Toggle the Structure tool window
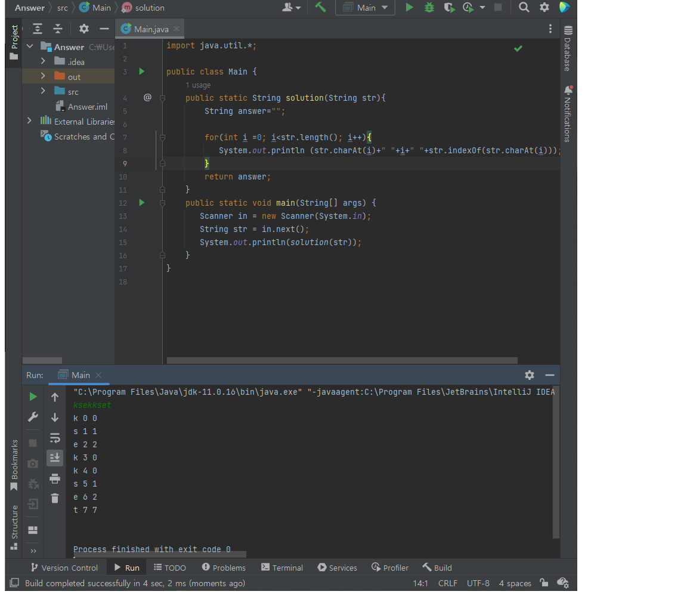The height and width of the screenshot is (616, 687). tap(14, 527)
